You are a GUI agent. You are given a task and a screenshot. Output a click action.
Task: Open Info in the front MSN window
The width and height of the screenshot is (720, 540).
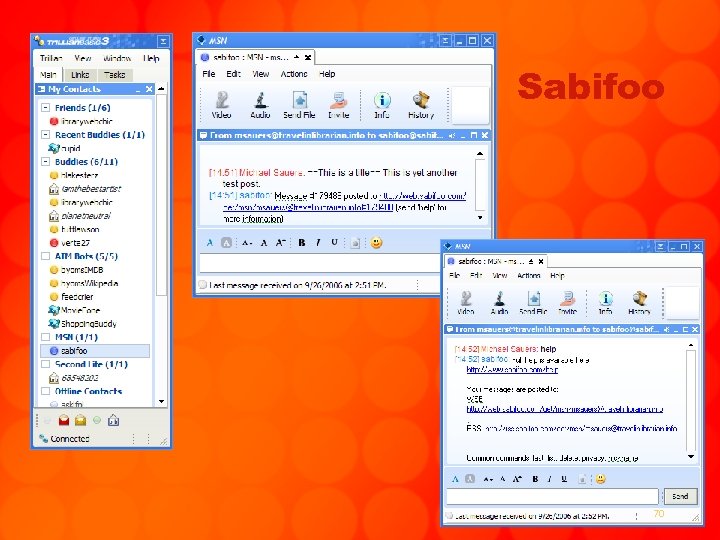[605, 303]
